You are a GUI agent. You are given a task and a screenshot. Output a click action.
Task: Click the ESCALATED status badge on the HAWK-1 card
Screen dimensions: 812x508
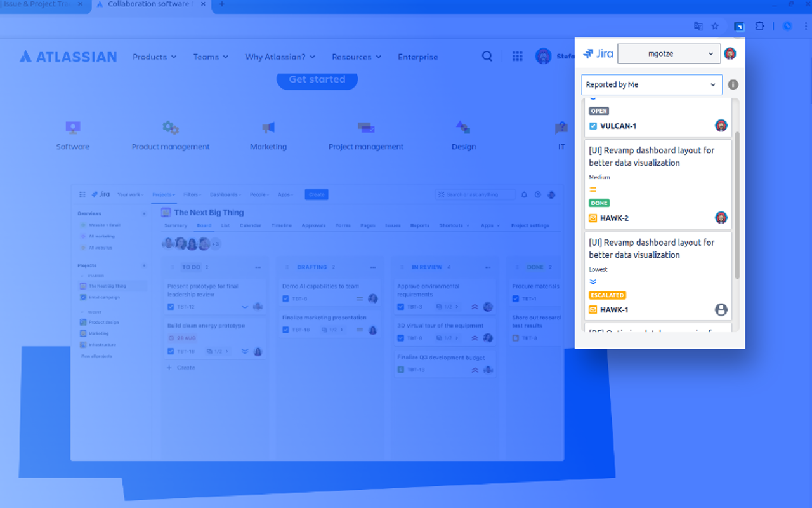pyautogui.click(x=608, y=295)
